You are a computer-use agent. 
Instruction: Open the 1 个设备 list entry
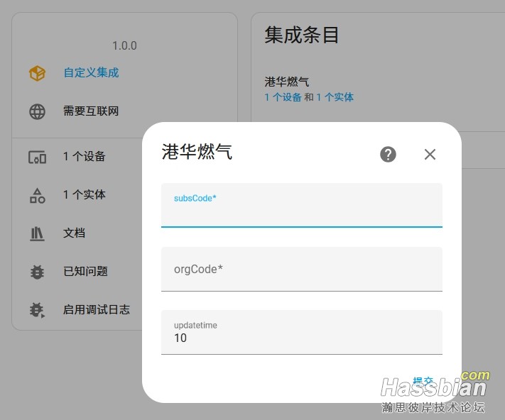[x=85, y=156]
